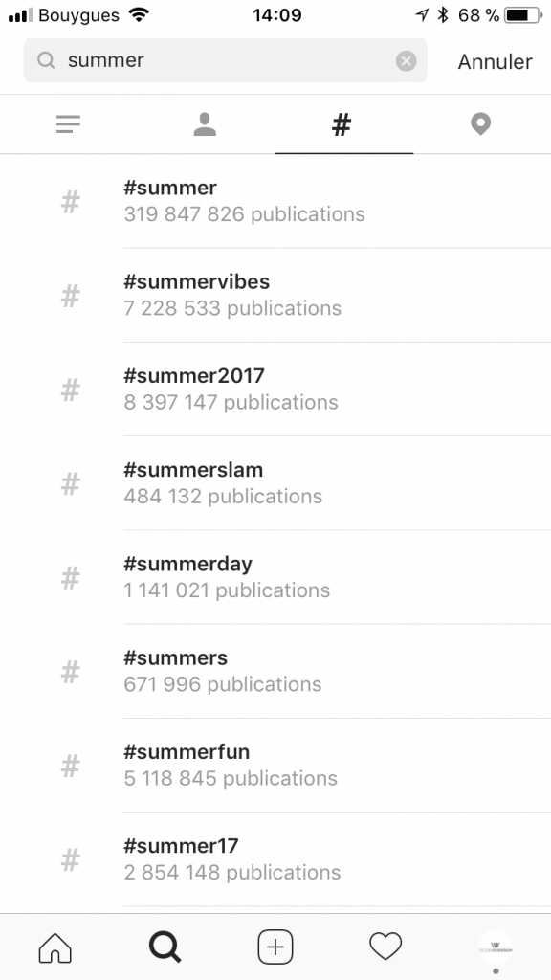551x980 pixels.
Task: Switch to the Top results tab
Action: click(68, 124)
